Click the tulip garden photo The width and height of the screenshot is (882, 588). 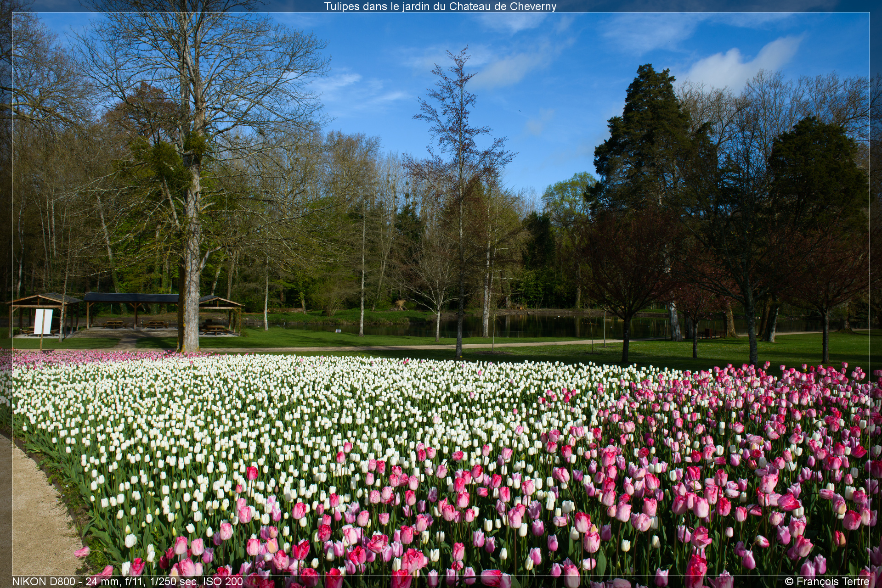coord(441,294)
